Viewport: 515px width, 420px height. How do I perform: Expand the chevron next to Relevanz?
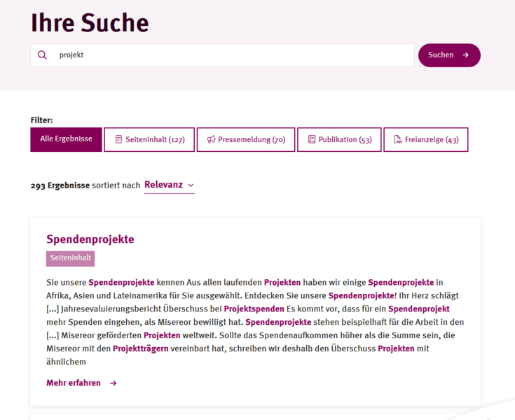pos(191,185)
